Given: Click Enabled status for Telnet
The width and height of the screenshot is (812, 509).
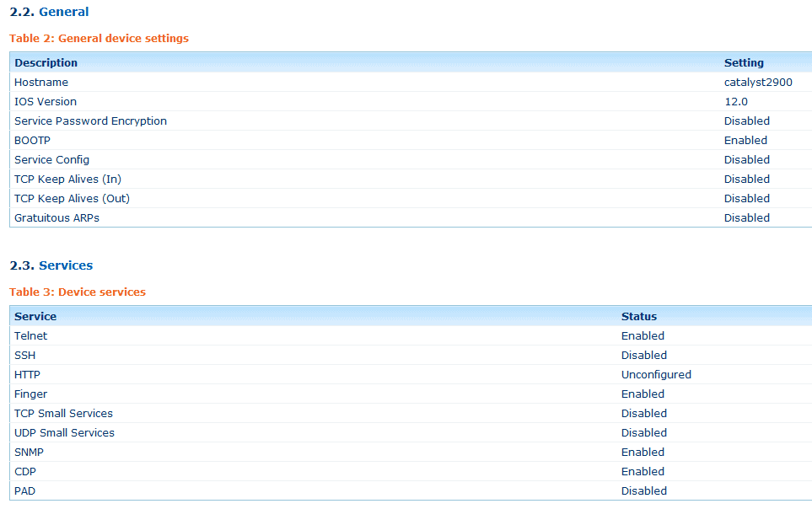Looking at the screenshot, I should pyautogui.click(x=643, y=336).
